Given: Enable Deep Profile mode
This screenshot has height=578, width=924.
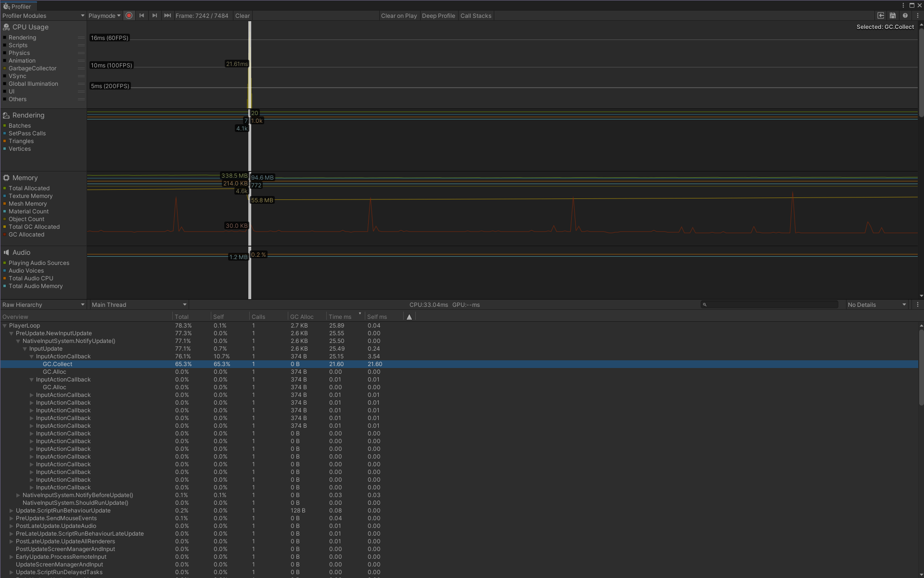Looking at the screenshot, I should tap(438, 15).
